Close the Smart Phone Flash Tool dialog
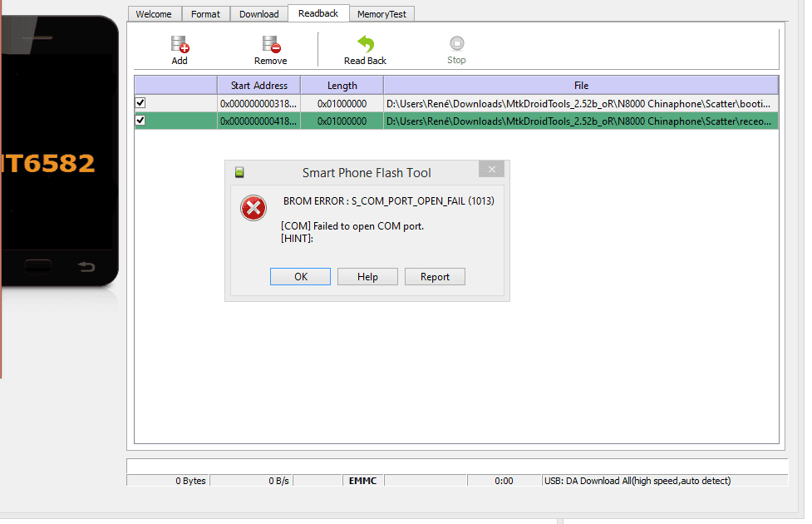The height and width of the screenshot is (524, 812). [491, 169]
